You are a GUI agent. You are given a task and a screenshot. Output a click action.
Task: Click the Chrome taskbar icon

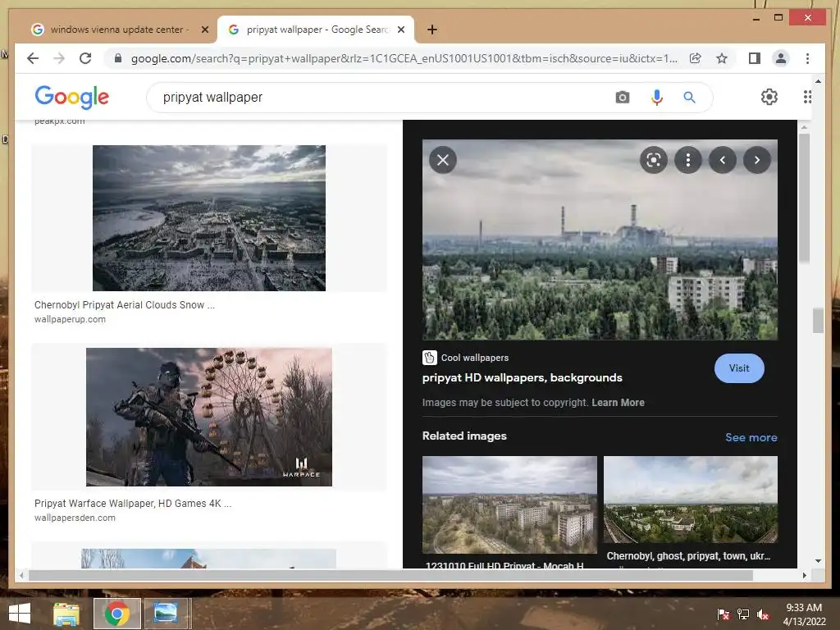116,614
